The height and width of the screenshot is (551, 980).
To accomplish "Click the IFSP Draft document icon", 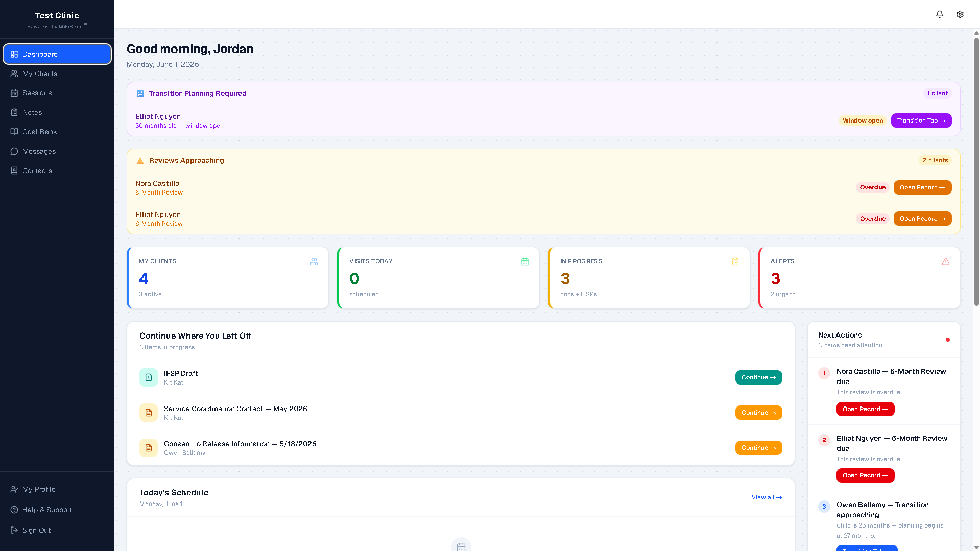I will 149,377.
